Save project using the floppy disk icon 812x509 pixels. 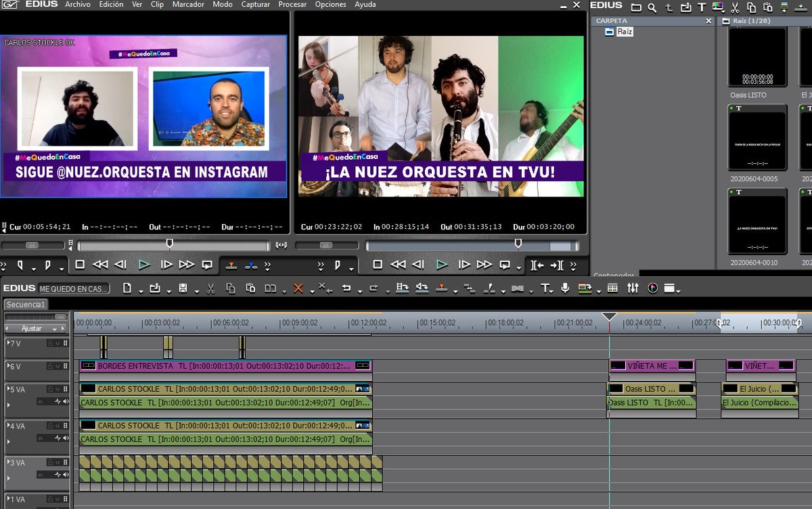(183, 288)
